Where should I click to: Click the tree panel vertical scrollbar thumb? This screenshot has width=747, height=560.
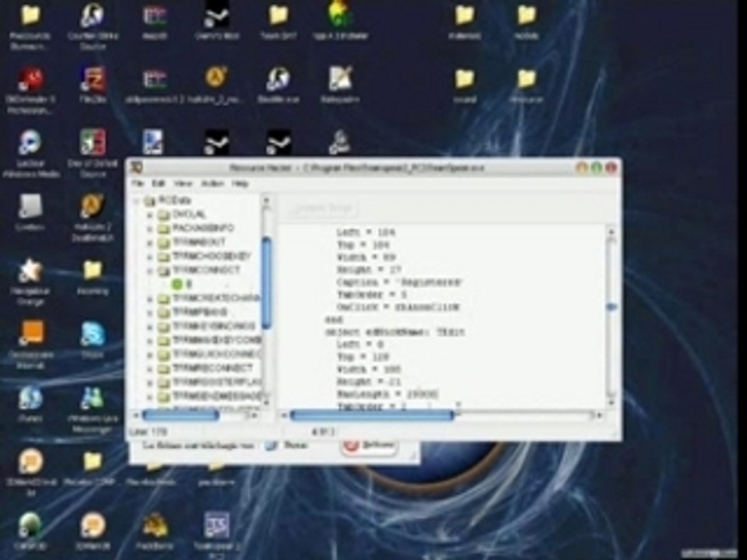[267, 283]
